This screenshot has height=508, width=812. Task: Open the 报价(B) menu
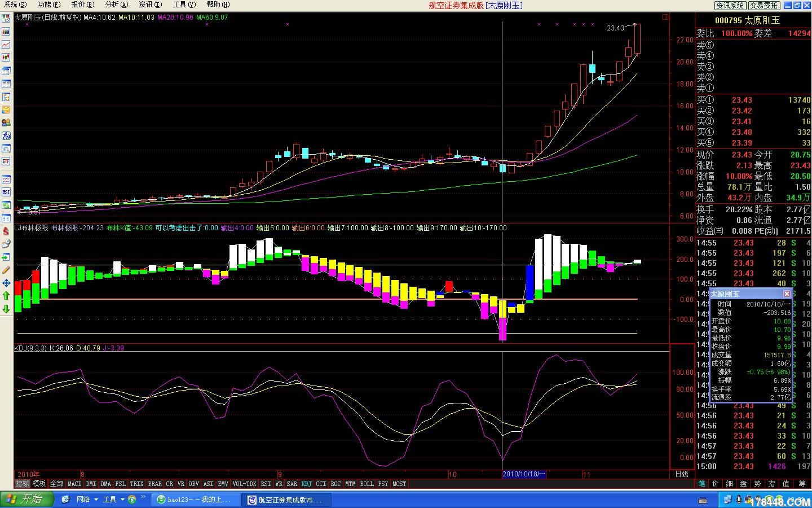[x=82, y=5]
